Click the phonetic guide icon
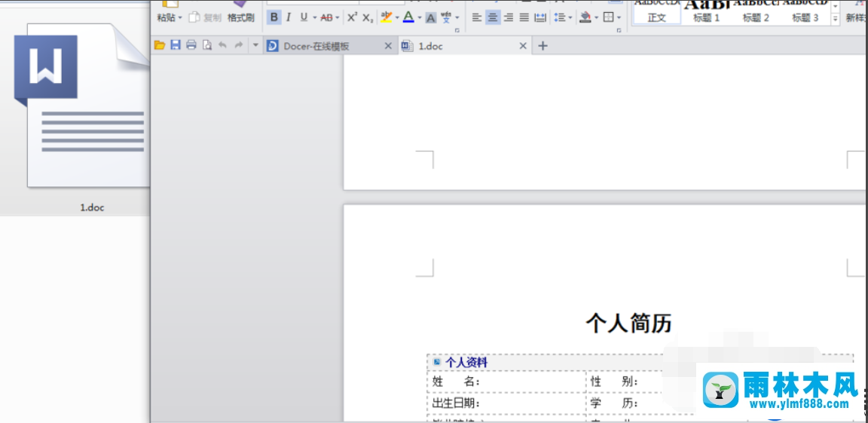Viewport: 868px width, 423px height. 446,17
